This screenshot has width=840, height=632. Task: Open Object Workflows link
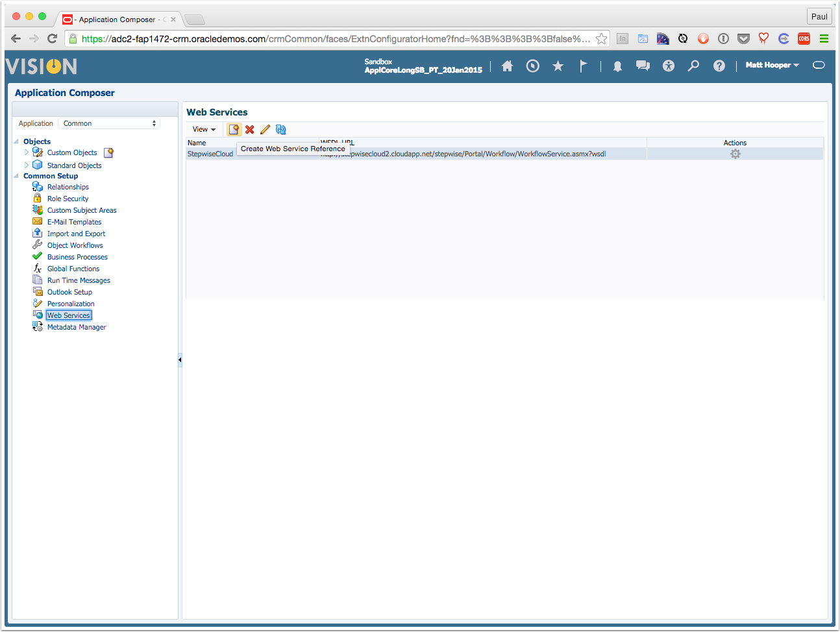click(x=75, y=245)
